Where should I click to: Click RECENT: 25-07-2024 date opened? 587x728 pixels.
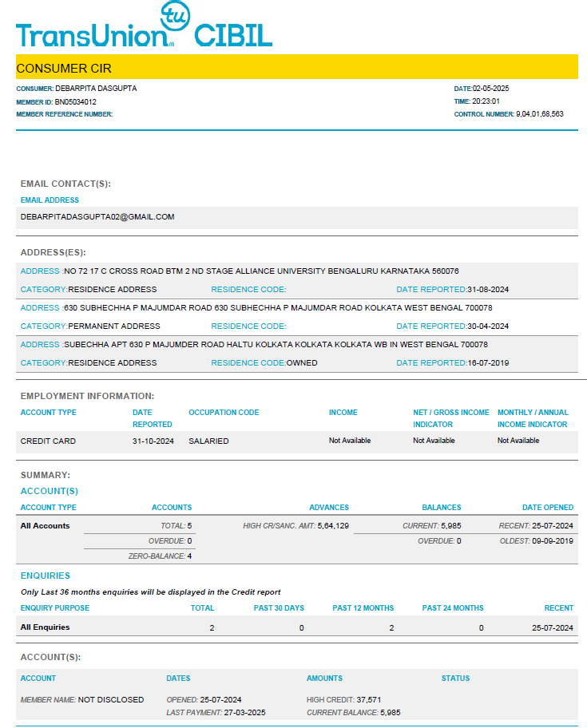pyautogui.click(x=536, y=525)
